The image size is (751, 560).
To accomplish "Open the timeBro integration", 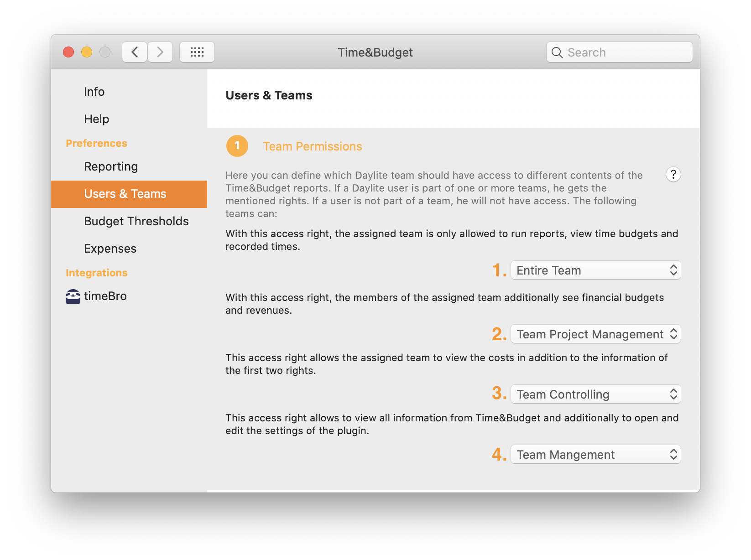I will point(129,296).
